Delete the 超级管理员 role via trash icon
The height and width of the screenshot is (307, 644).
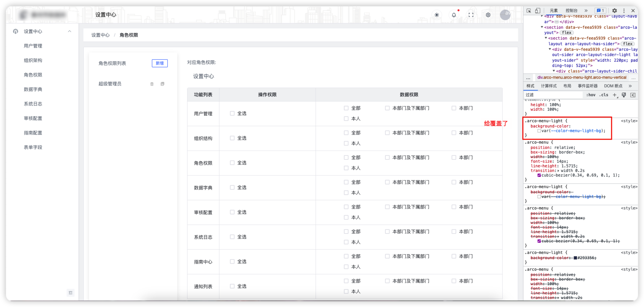(152, 84)
